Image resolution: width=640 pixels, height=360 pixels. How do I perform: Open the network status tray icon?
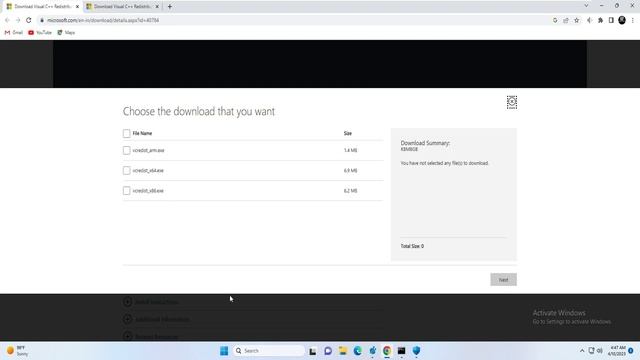(x=591, y=351)
